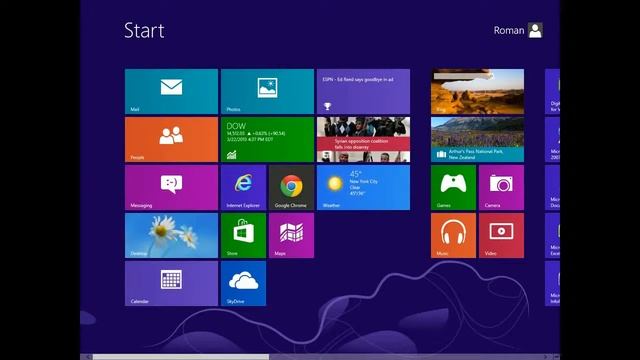The height and width of the screenshot is (360, 640).
Task: Click the horizontal scrollbar thumb
Action: click(181, 357)
